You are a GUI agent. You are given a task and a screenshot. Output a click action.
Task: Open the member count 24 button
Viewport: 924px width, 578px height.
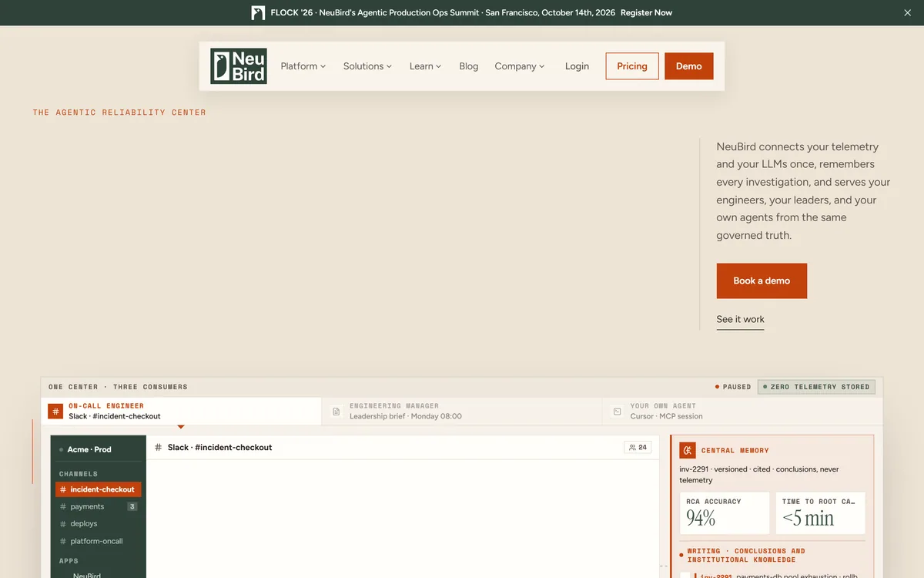pos(638,447)
